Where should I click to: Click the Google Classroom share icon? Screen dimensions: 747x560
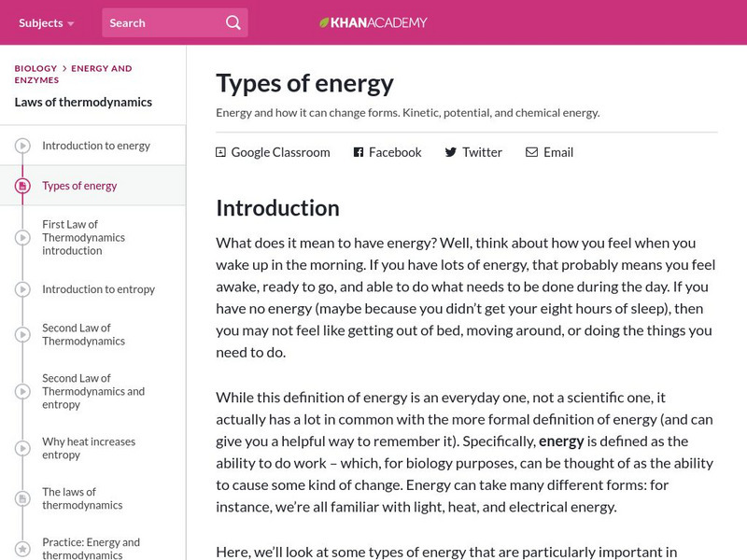(x=221, y=152)
